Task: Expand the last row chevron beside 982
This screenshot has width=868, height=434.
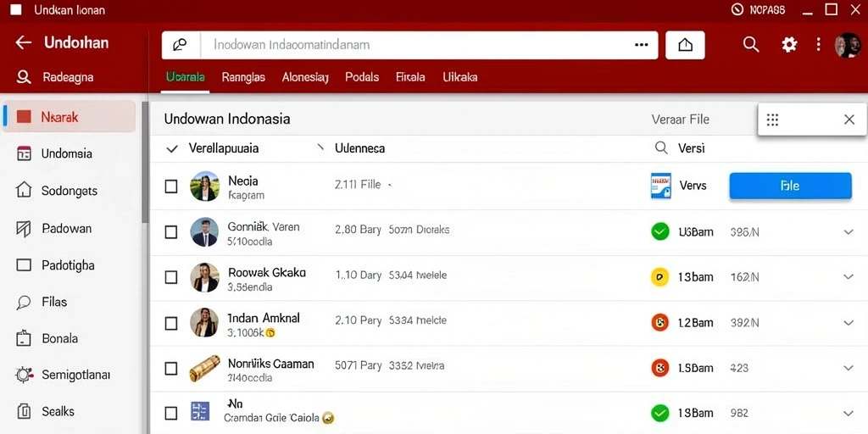Action: [848, 413]
